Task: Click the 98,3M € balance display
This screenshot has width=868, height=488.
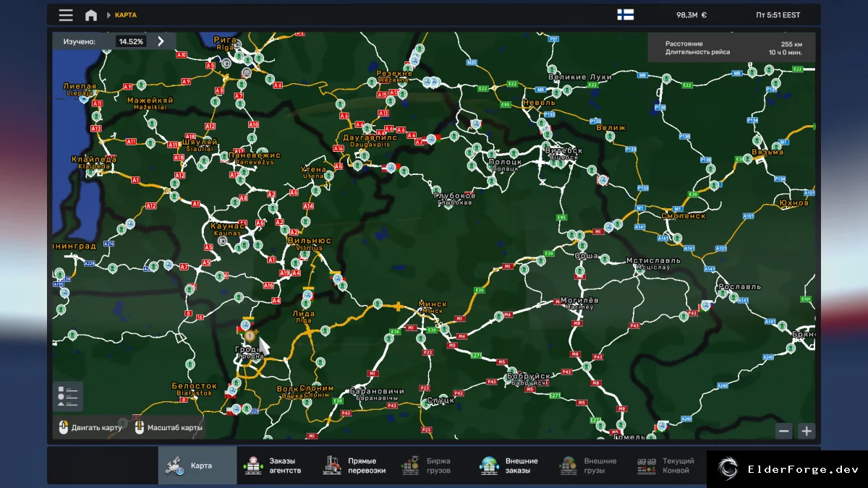Action: (692, 15)
